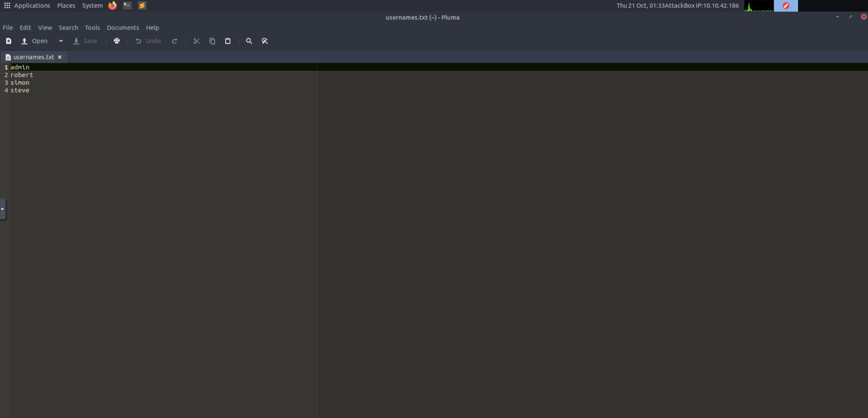This screenshot has width=868, height=418.
Task: Open Find and Replace icon
Action: tap(264, 41)
